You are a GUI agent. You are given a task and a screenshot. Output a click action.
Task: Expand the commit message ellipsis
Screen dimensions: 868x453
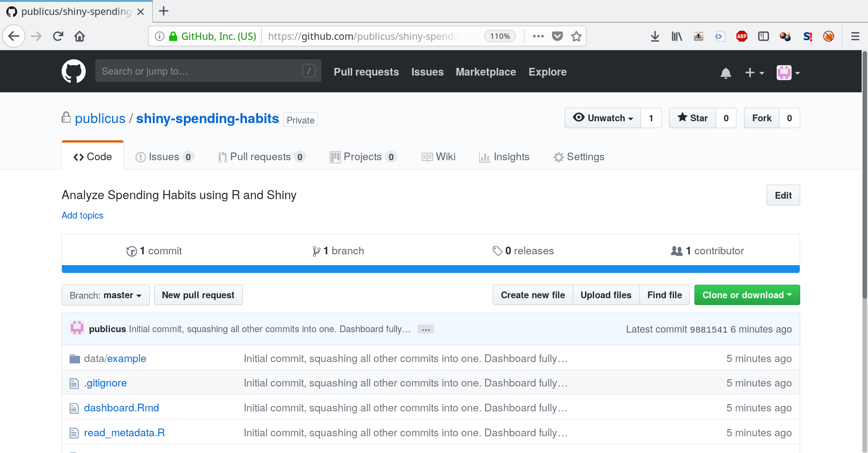coord(425,329)
